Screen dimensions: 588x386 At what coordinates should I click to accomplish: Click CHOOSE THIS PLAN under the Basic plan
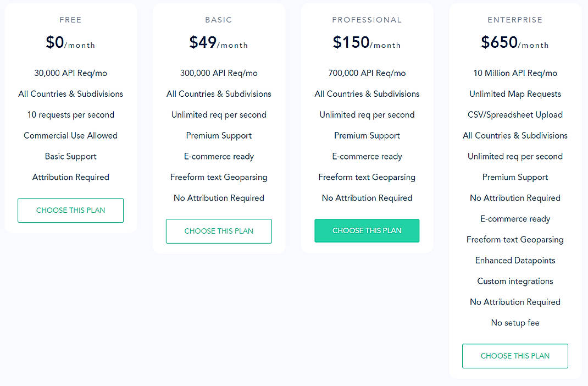(x=219, y=231)
